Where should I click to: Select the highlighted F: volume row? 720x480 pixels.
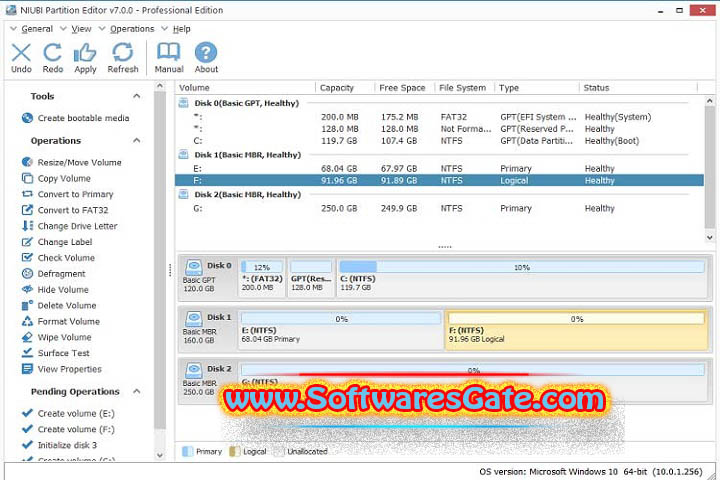pos(439,181)
